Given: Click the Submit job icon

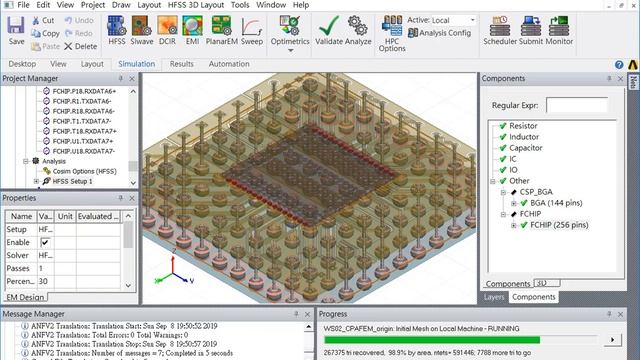Looking at the screenshot, I should pyautogui.click(x=531, y=26).
